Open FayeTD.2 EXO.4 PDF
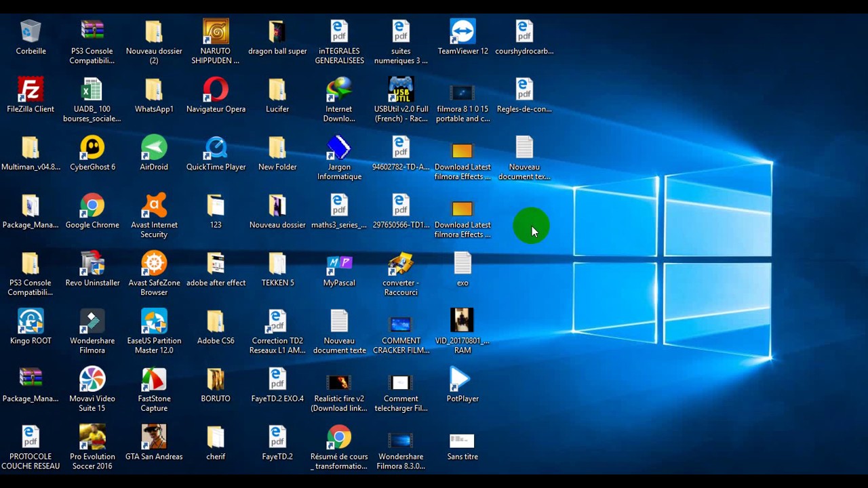This screenshot has height=488, width=868. click(277, 380)
